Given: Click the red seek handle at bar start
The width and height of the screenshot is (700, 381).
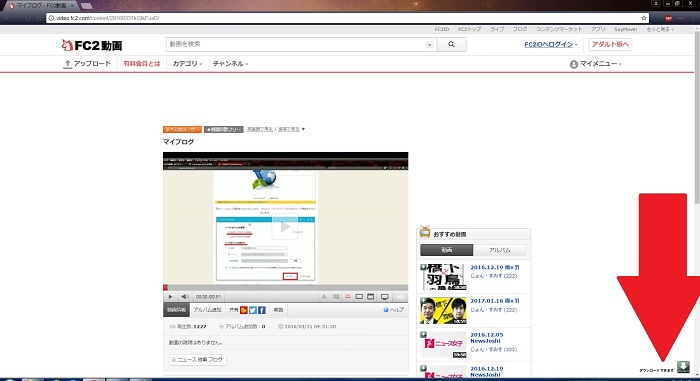Looking at the screenshot, I should point(165,288).
